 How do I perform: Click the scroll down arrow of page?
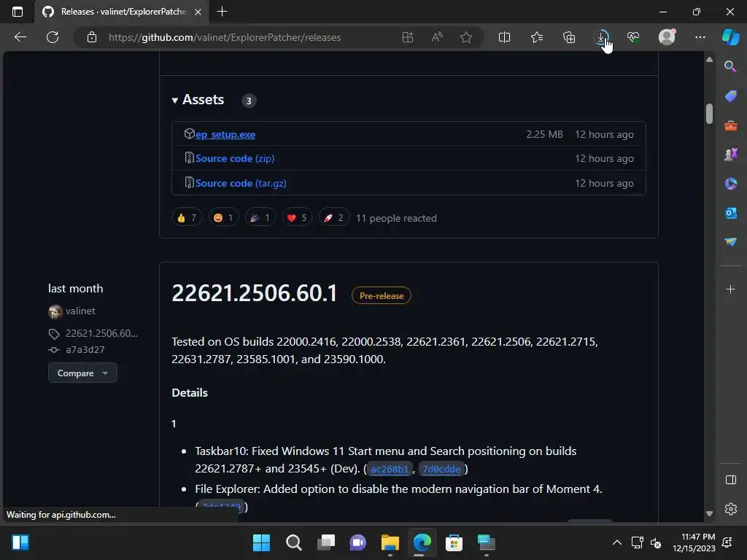pos(709,514)
